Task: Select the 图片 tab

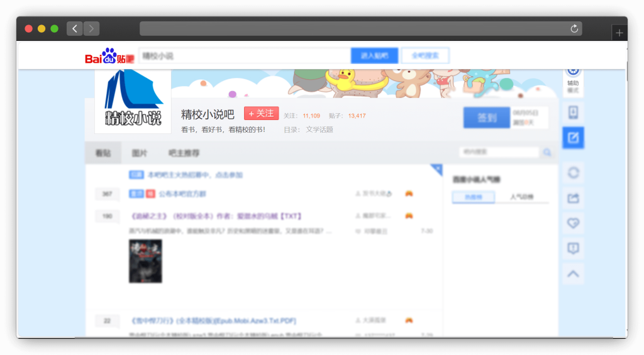Action: click(x=139, y=153)
